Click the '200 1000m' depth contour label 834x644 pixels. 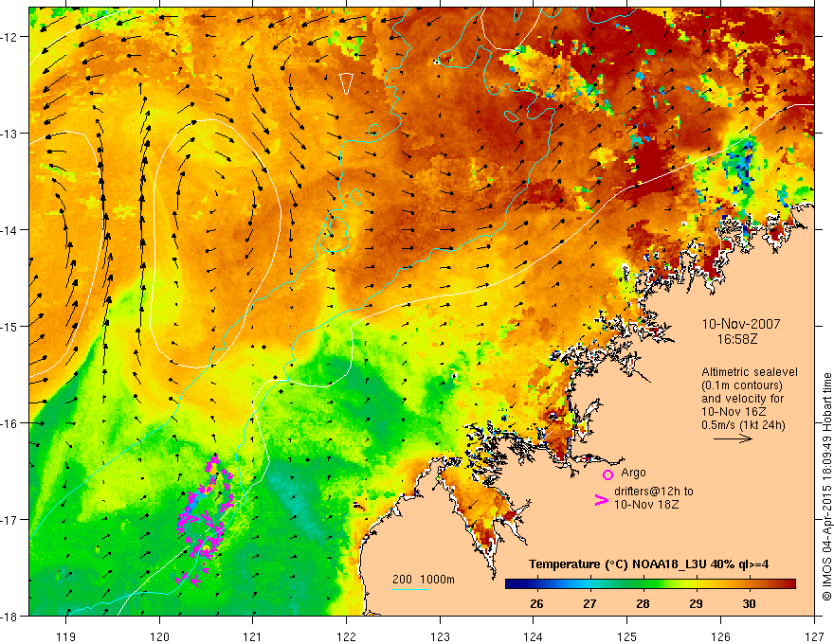point(424,580)
